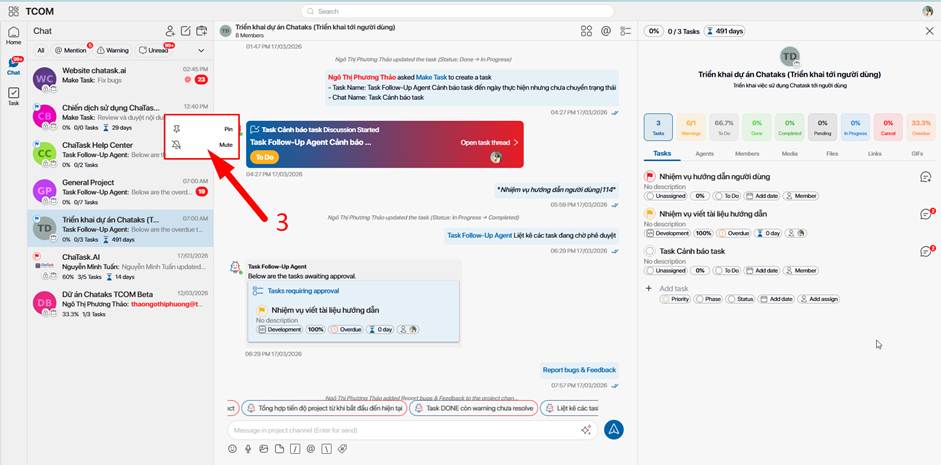Click Tổng hợp tiến độ project suggestion chip
The height and width of the screenshot is (465, 941).
pos(324,408)
